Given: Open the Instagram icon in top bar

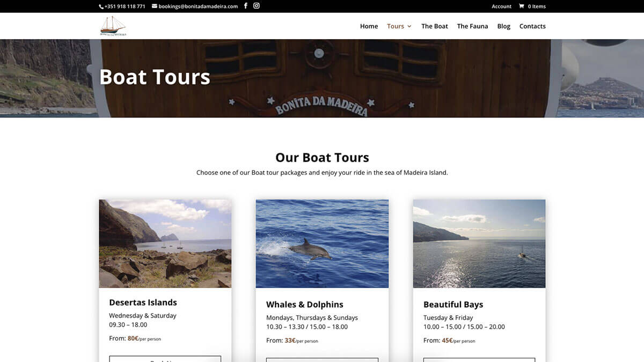Looking at the screenshot, I should tap(257, 6).
